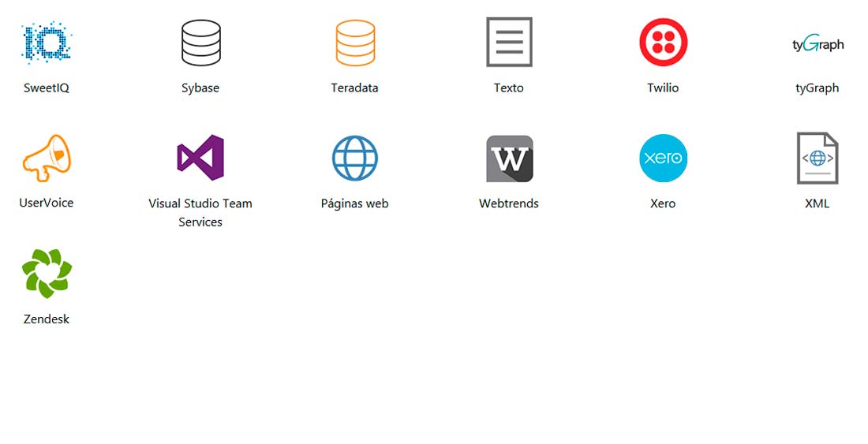Click the "SweetIQ" label
868x444 pixels.
(47, 88)
